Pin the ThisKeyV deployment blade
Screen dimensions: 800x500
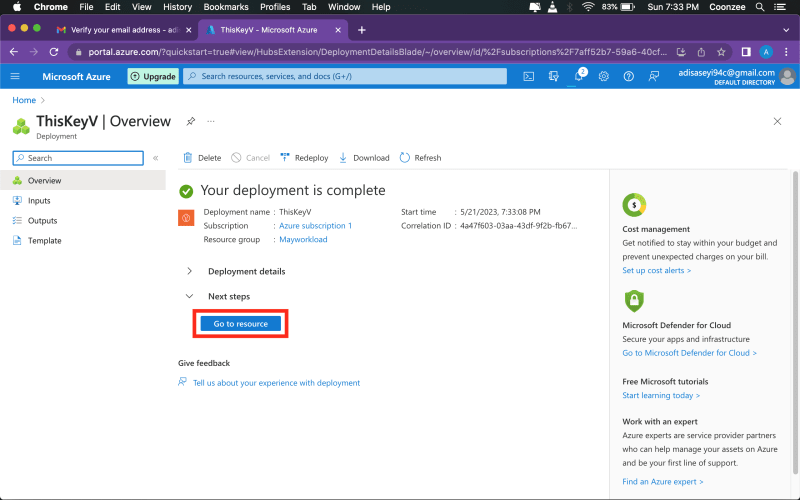coord(191,121)
